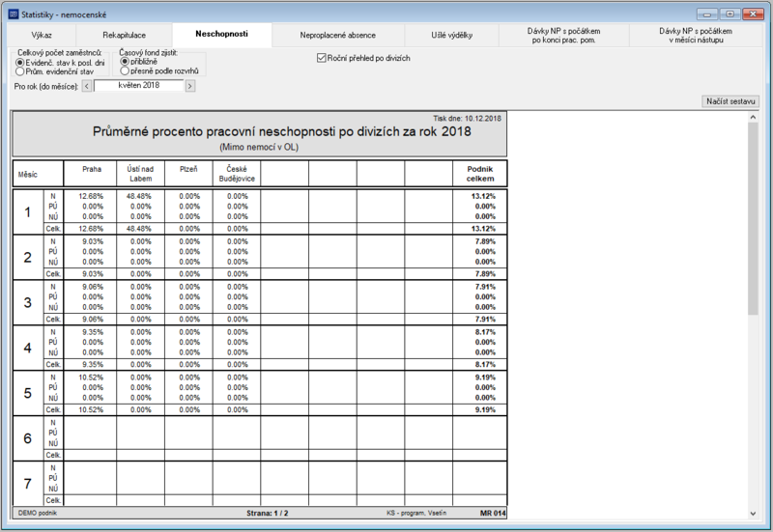Viewport: 773px width, 532px height.
Task: Click the Strana: 1 / 2 footer text
Action: (268, 514)
